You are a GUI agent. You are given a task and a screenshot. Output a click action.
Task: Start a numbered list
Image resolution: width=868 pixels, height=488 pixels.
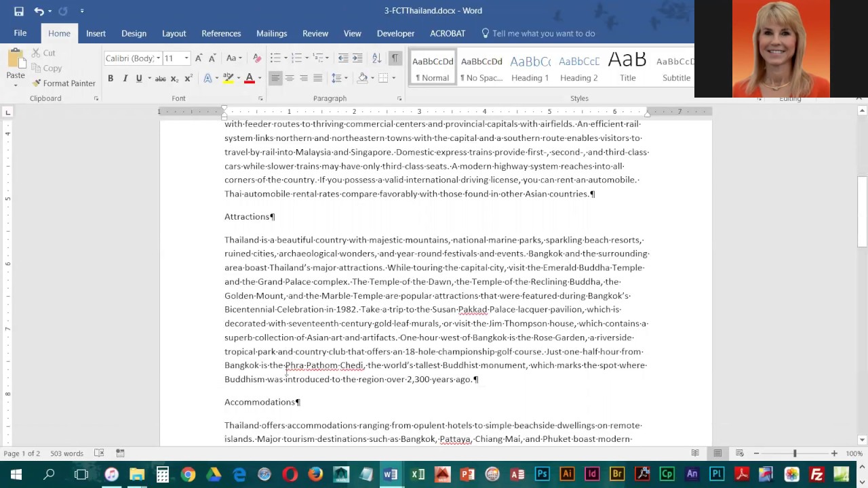coord(296,58)
